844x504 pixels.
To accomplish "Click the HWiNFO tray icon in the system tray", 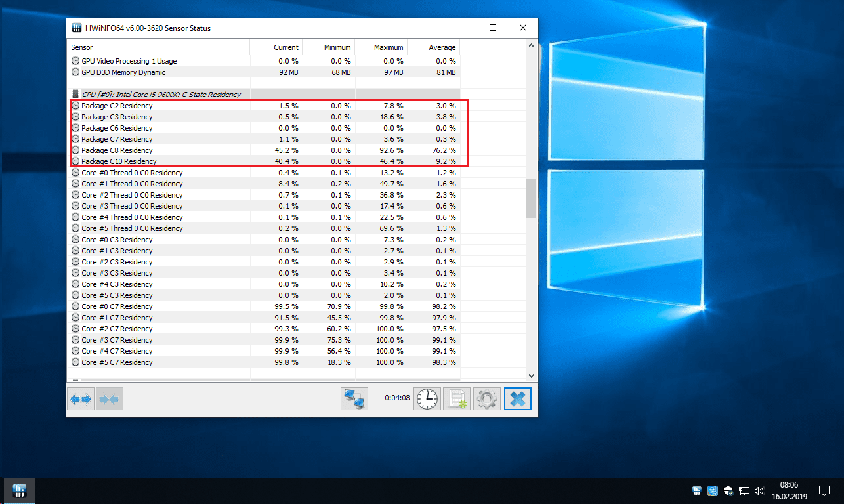I will [697, 491].
